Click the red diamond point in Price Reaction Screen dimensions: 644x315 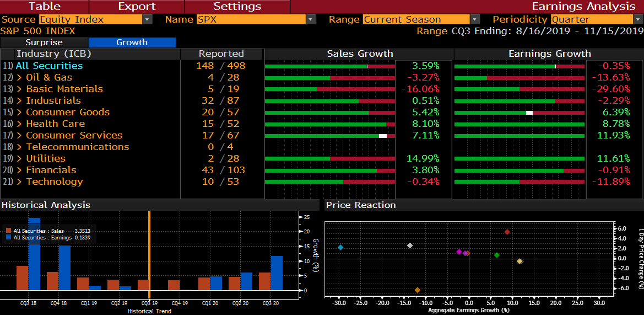tap(507, 232)
